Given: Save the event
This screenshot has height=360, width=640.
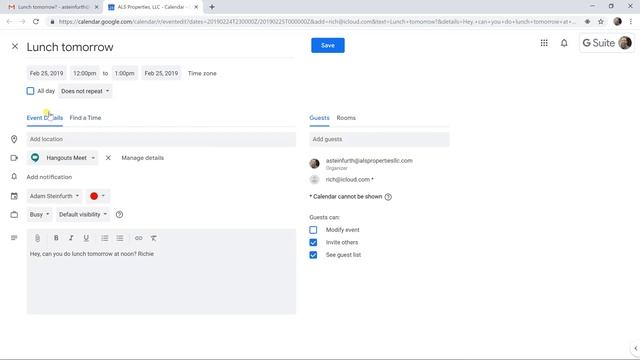Looking at the screenshot, I should pyautogui.click(x=328, y=45).
